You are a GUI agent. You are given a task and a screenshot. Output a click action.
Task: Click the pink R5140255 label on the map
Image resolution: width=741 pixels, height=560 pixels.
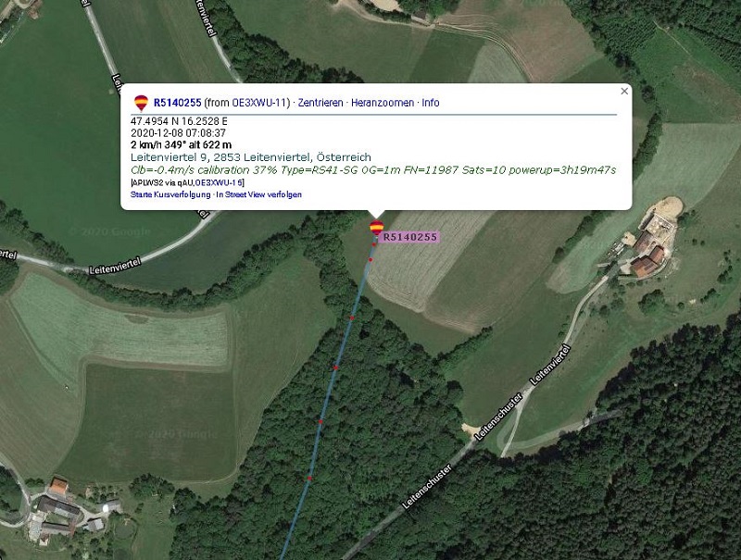[409, 237]
